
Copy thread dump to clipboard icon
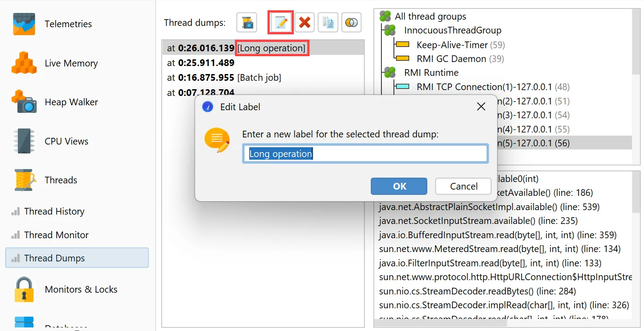point(328,22)
